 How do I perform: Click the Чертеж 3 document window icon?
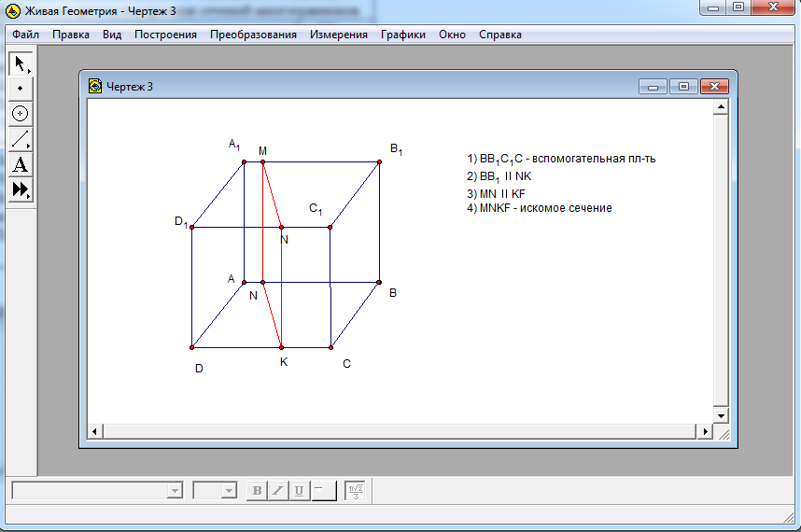coord(95,87)
